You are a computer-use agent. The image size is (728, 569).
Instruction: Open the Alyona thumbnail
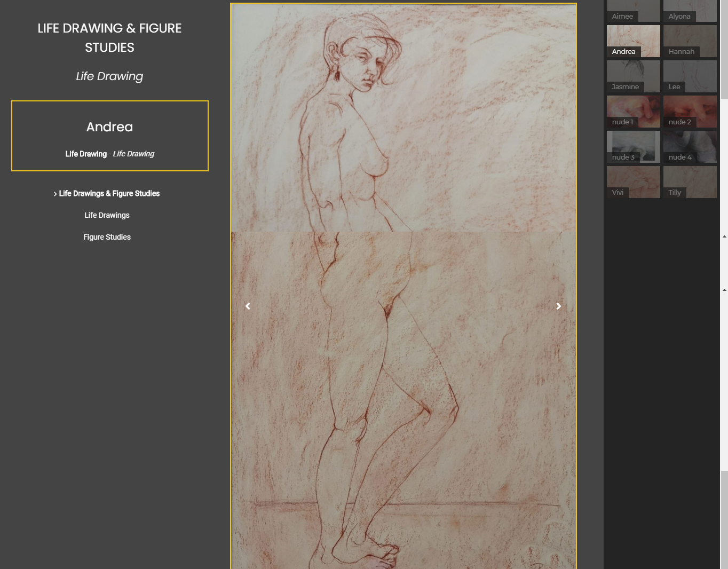point(690,11)
